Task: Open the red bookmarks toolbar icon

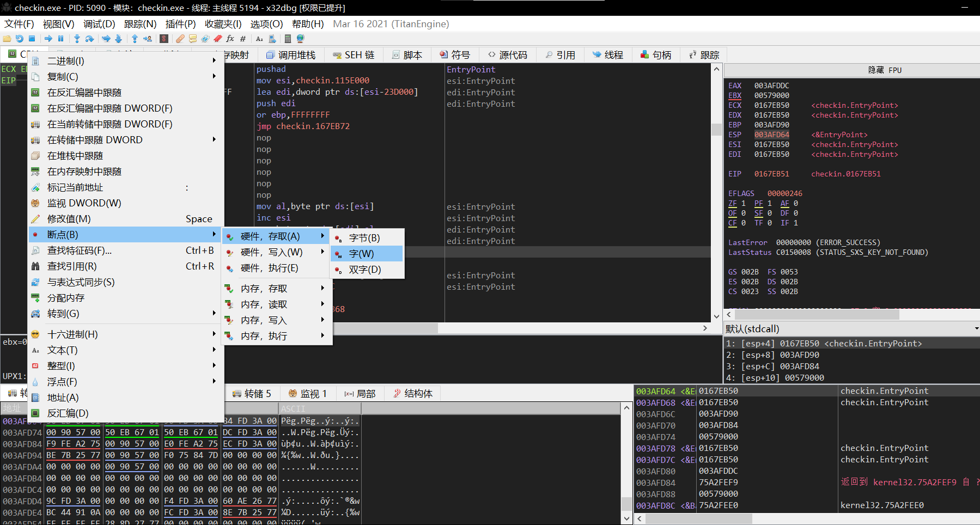Action: (217, 39)
